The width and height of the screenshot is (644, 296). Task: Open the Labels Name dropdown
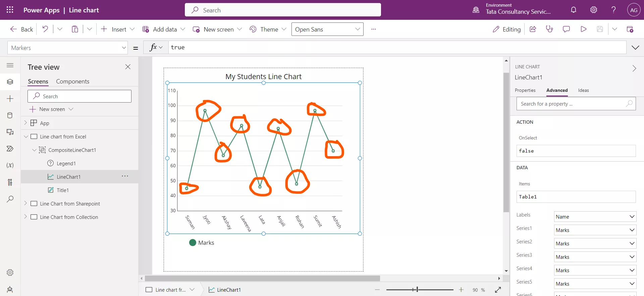coord(595,217)
